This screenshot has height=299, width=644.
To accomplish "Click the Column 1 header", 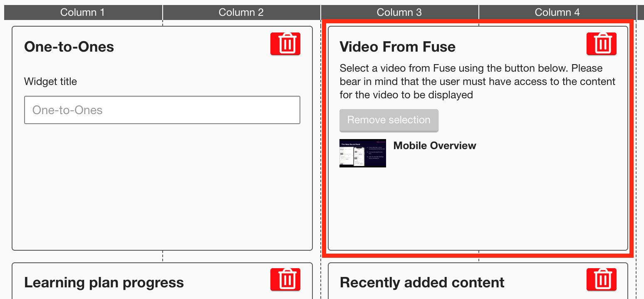I will tap(82, 12).
